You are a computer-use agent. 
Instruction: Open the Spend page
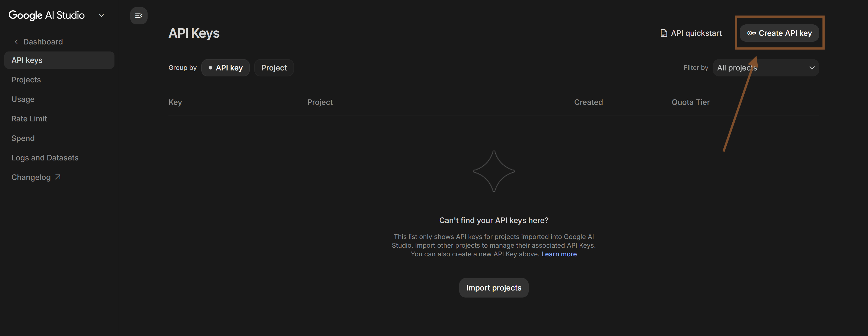tap(23, 138)
